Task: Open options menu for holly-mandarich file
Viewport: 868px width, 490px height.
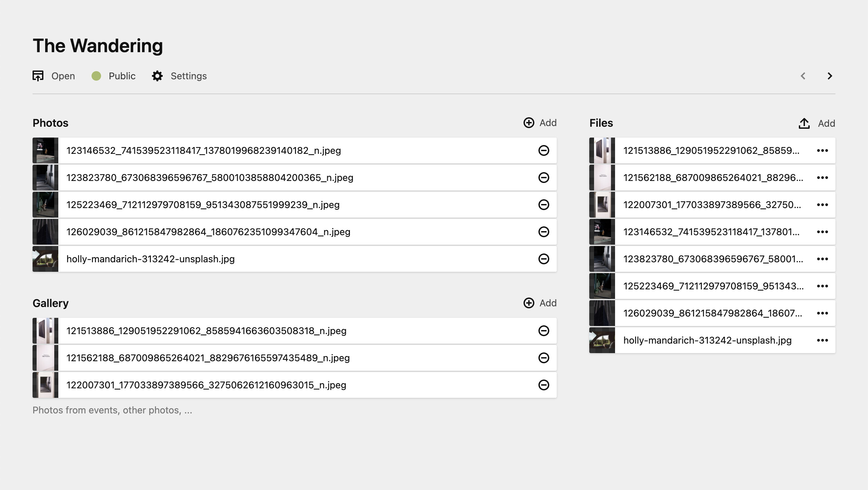Action: point(823,340)
